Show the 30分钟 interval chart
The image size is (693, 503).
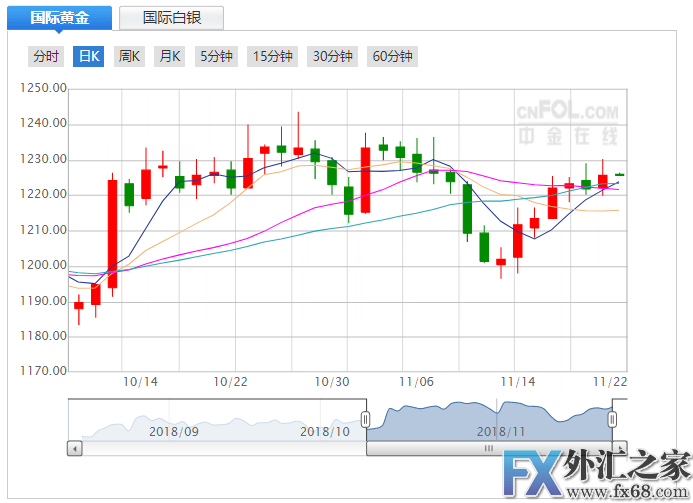coord(333,56)
